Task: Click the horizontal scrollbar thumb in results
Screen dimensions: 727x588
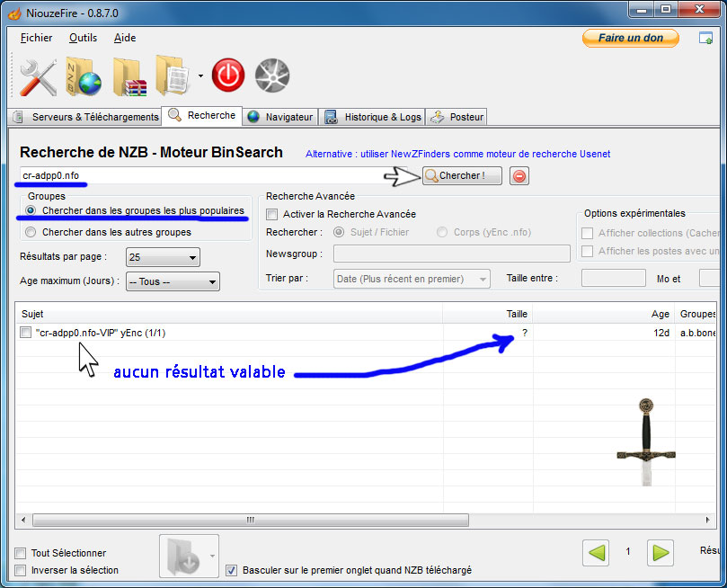Action: click(x=251, y=520)
